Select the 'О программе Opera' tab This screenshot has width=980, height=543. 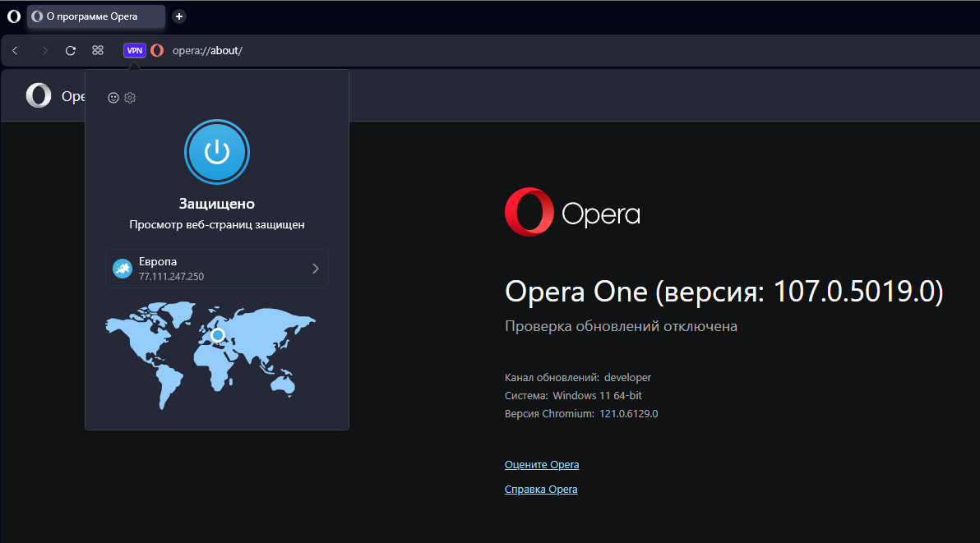point(96,16)
